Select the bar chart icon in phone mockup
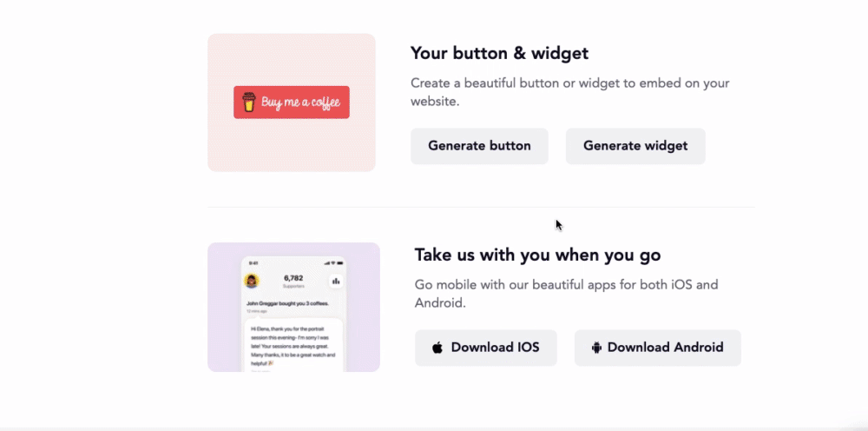868x431 pixels. pos(335,282)
